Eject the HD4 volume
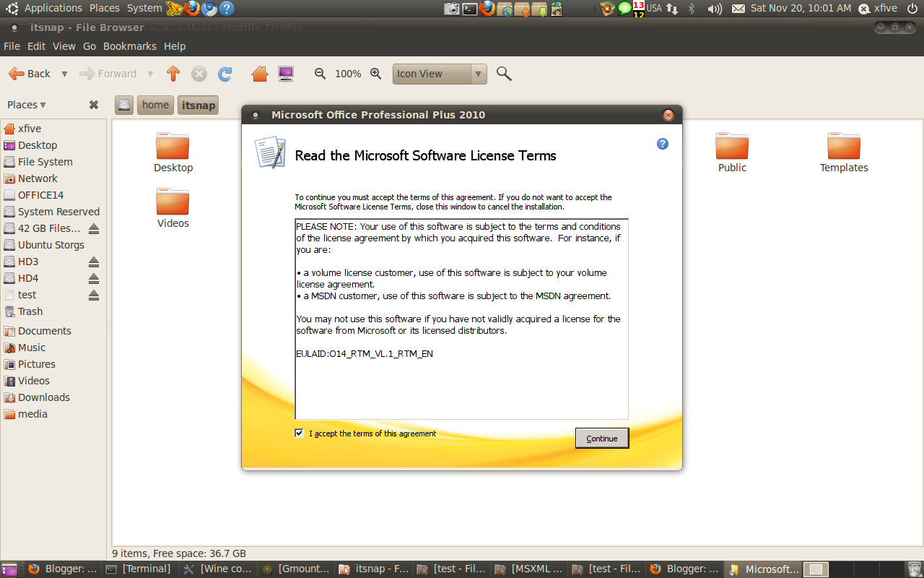The height and width of the screenshot is (578, 924). click(94, 278)
